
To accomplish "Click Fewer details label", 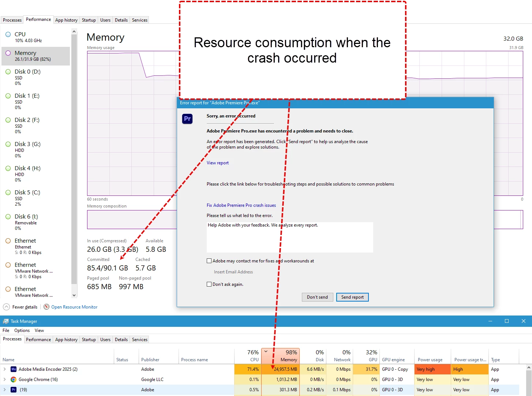I will tap(25, 307).
